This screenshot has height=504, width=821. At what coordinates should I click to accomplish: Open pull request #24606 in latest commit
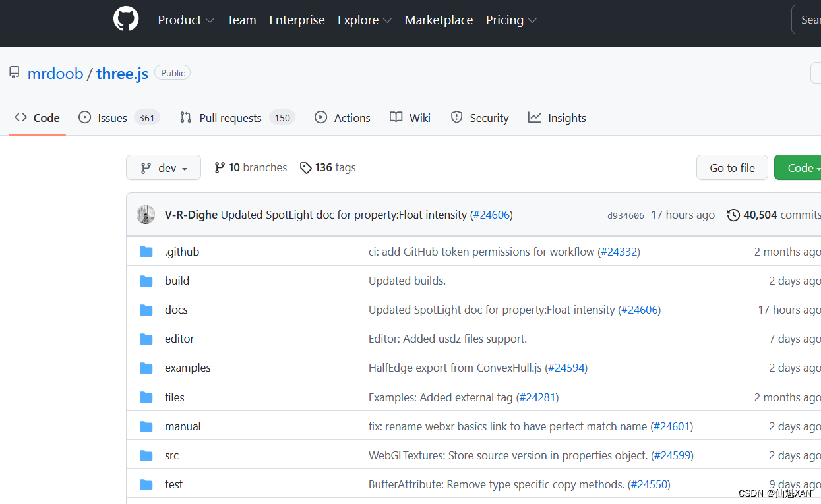click(x=491, y=215)
